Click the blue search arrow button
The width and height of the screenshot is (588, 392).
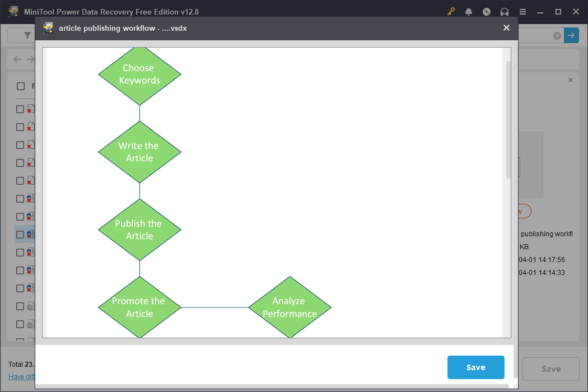click(x=571, y=35)
